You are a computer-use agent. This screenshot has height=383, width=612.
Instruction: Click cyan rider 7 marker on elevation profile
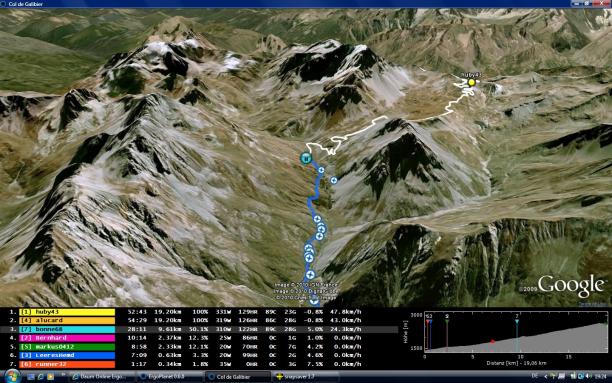(517, 321)
